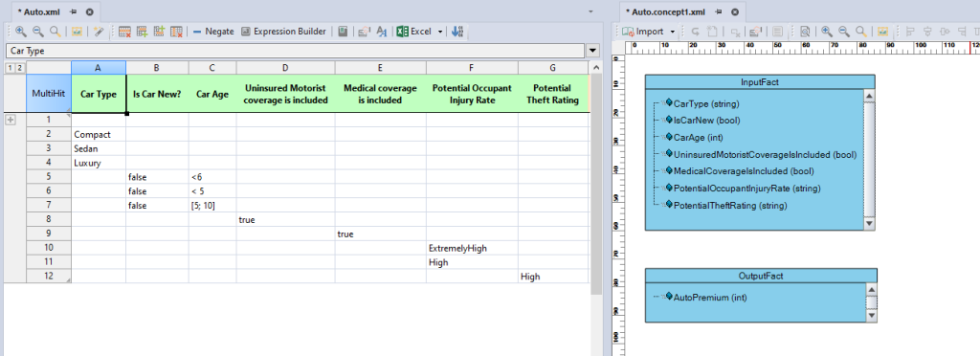Click the Luxury cell

coord(99,163)
